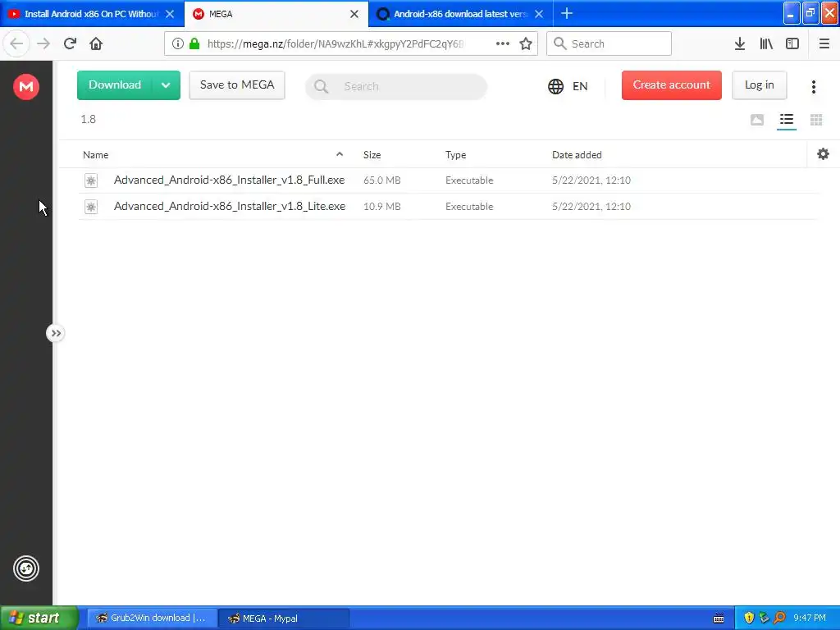Open a new browser tab

(567, 13)
